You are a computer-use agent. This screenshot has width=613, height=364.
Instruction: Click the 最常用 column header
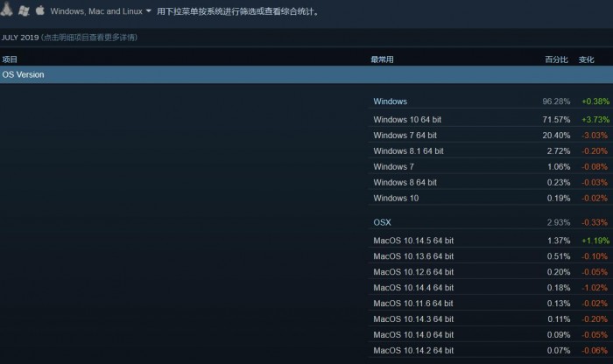tap(382, 59)
